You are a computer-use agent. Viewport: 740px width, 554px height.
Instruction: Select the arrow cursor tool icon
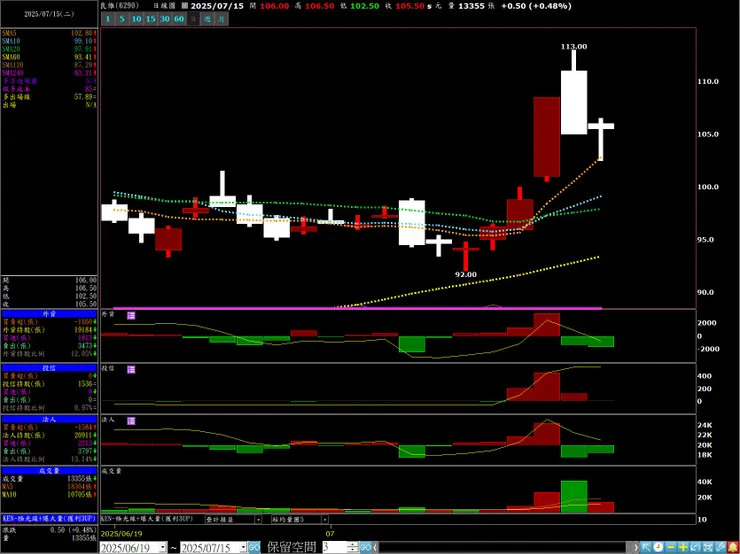click(x=646, y=547)
